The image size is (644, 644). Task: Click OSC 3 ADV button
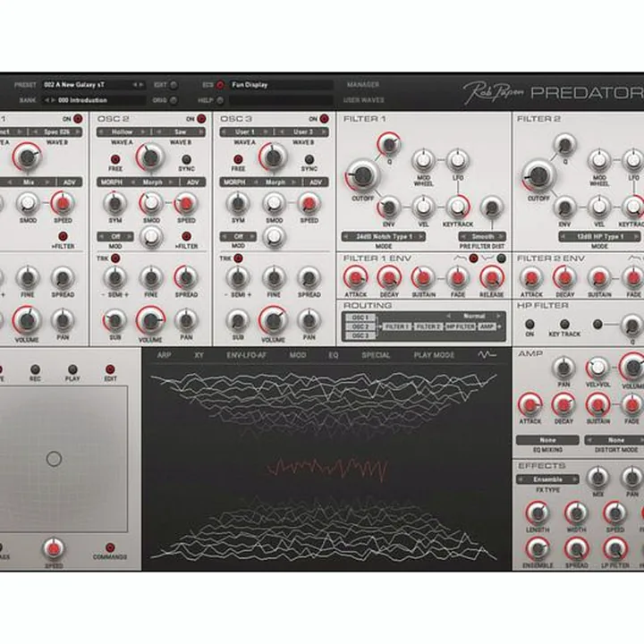point(316,182)
